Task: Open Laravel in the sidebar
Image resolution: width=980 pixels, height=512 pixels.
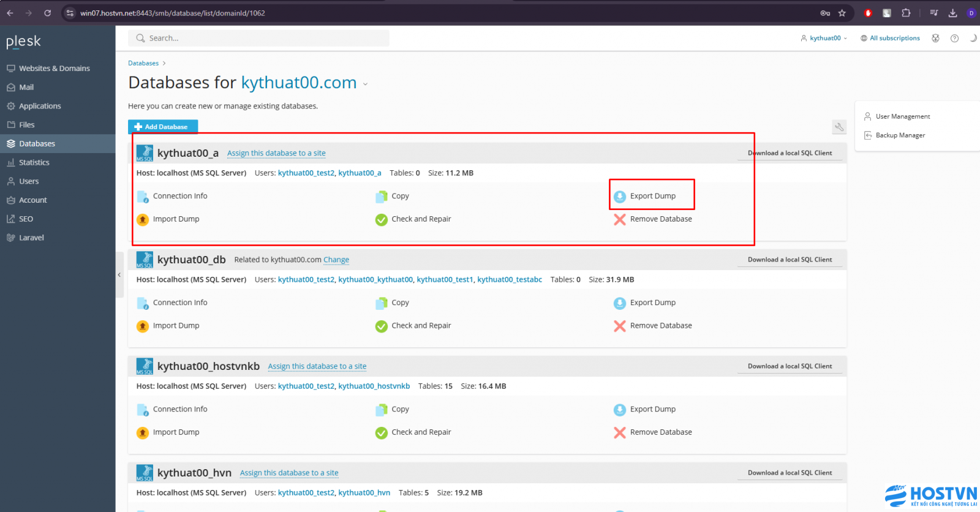Action: [58, 238]
